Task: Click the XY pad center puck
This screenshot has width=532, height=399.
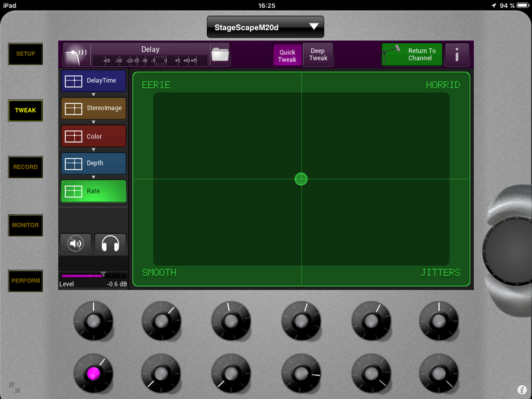Action: click(x=301, y=179)
